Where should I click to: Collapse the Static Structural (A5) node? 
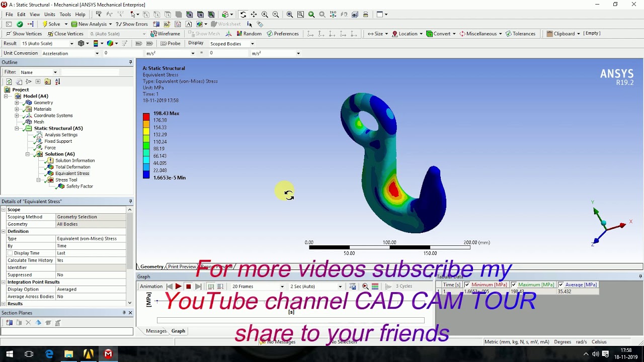[17, 128]
